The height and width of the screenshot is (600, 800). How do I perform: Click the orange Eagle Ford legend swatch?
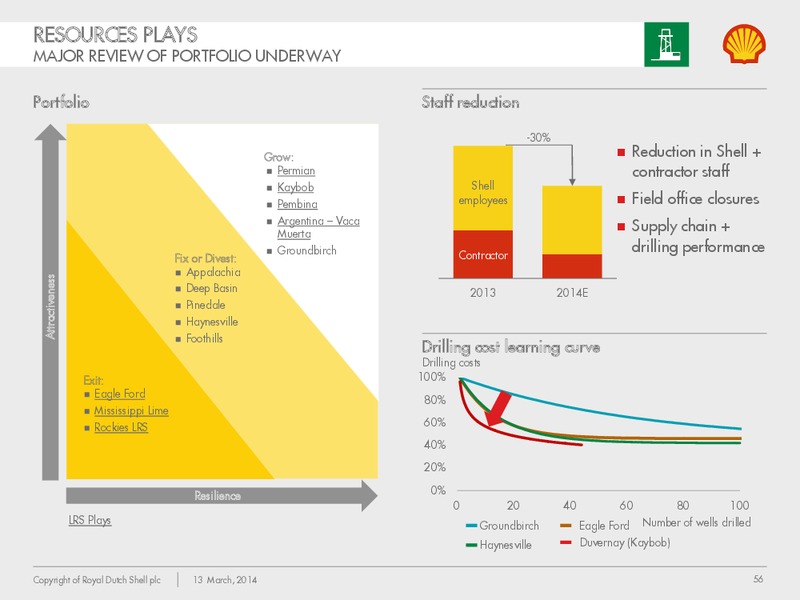(566, 526)
